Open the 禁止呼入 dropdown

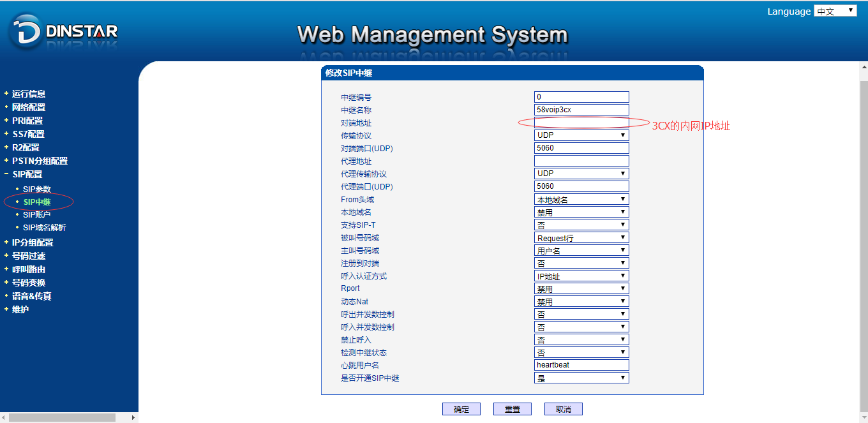581,339
